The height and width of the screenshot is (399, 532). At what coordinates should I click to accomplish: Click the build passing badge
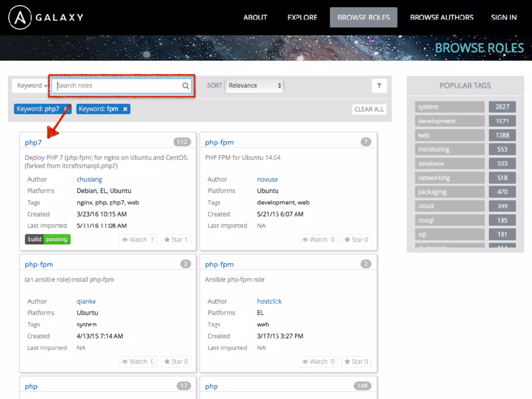pos(48,239)
